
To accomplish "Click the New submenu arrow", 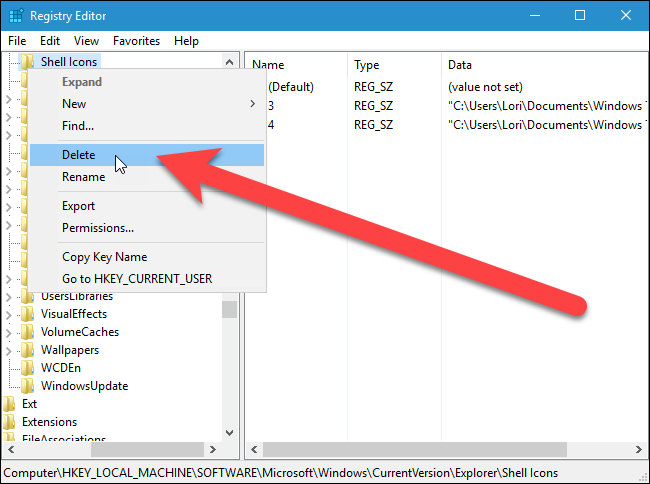I will (x=252, y=104).
